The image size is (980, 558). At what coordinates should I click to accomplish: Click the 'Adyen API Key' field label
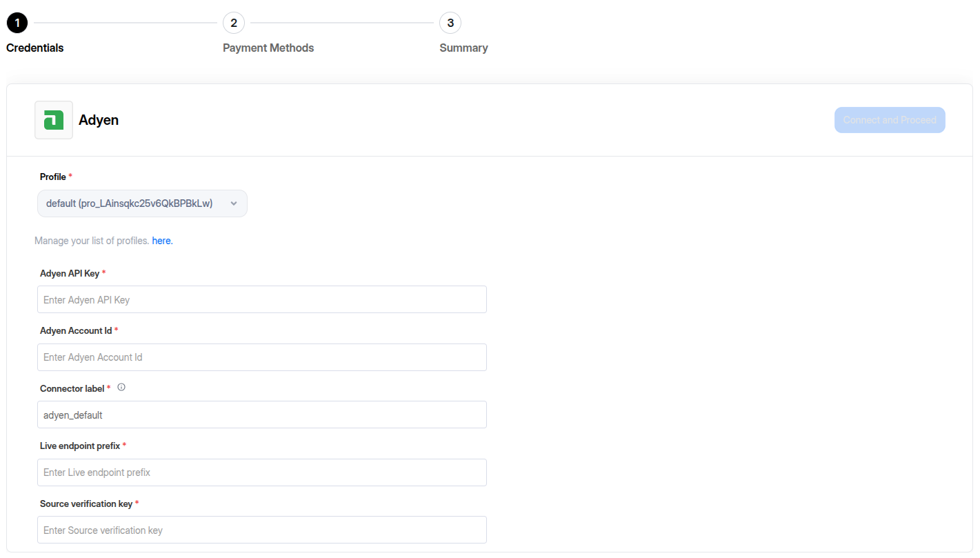pyautogui.click(x=70, y=273)
